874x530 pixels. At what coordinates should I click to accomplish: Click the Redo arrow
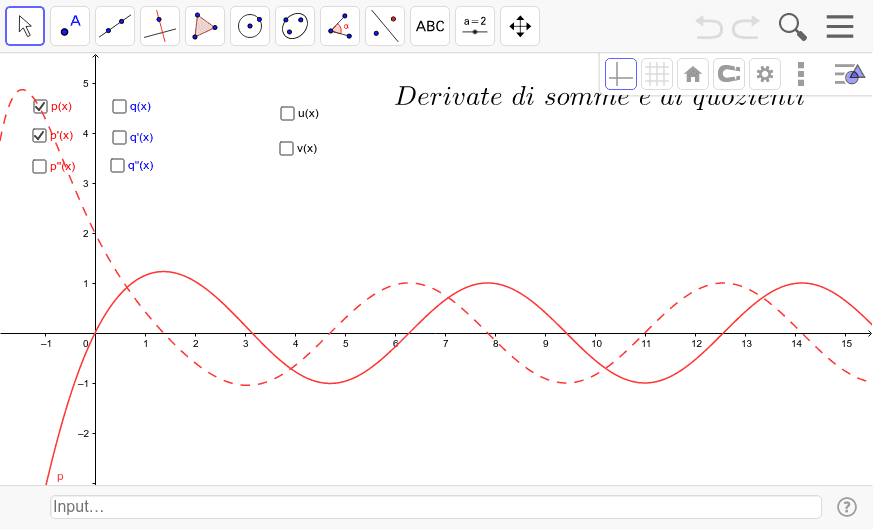click(x=746, y=27)
